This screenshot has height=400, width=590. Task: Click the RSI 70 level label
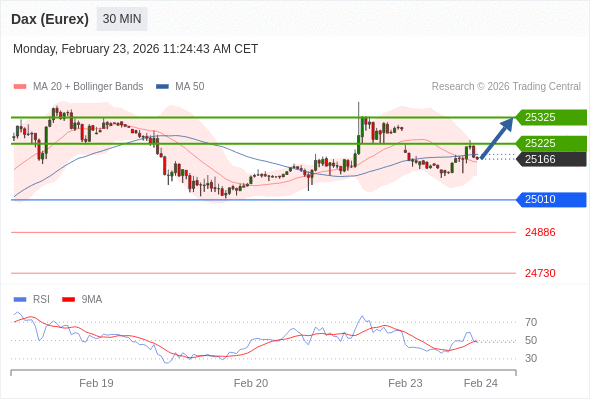531,322
